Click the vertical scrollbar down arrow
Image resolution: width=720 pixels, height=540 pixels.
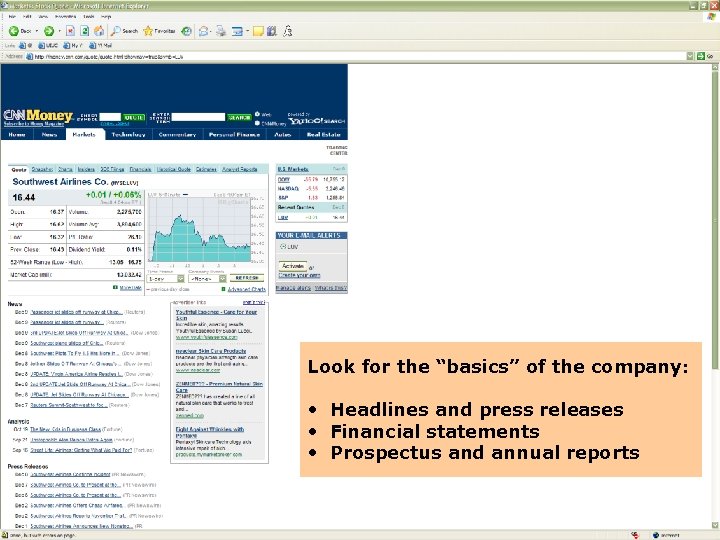(715, 525)
